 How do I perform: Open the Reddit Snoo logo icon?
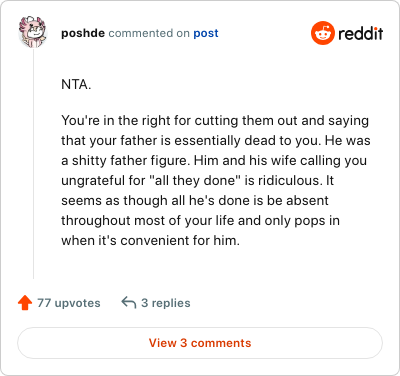pos(322,33)
